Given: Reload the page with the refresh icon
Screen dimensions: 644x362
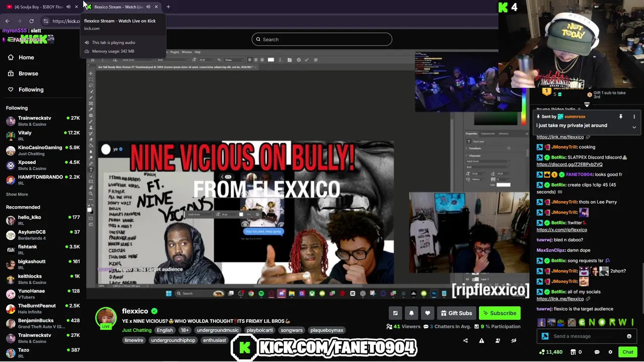Looking at the screenshot, I should pyautogui.click(x=31, y=21).
